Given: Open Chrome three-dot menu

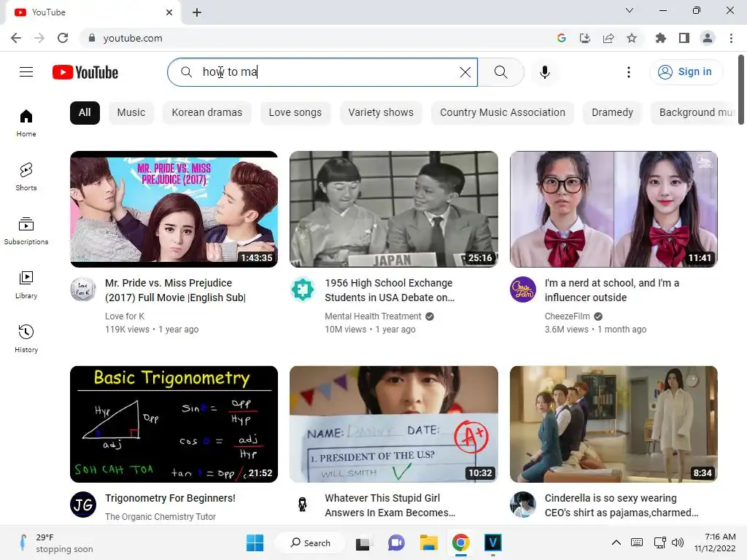Looking at the screenshot, I should pos(731,38).
